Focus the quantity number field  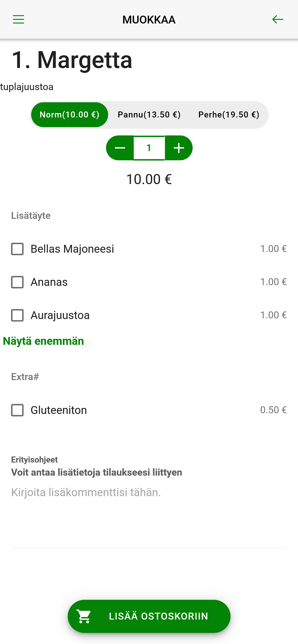[149, 148]
